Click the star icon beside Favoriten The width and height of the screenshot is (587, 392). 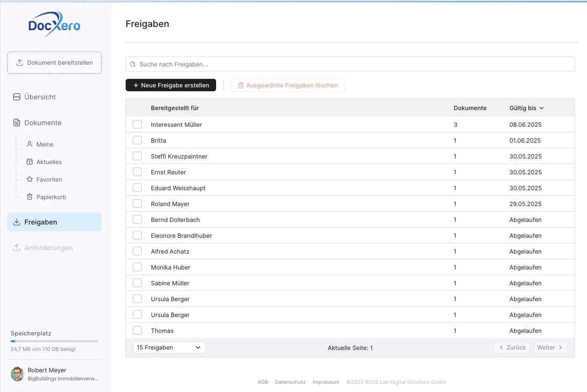coord(30,180)
